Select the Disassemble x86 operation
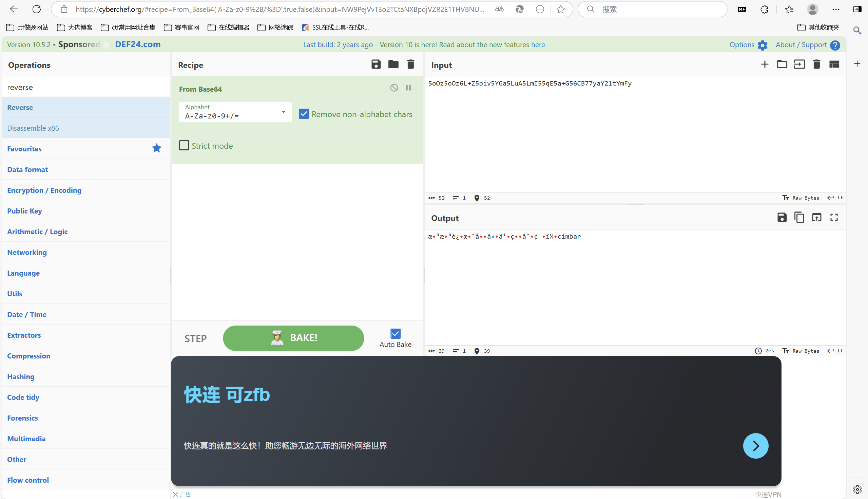Viewport: 868px width, 499px height. [86, 128]
